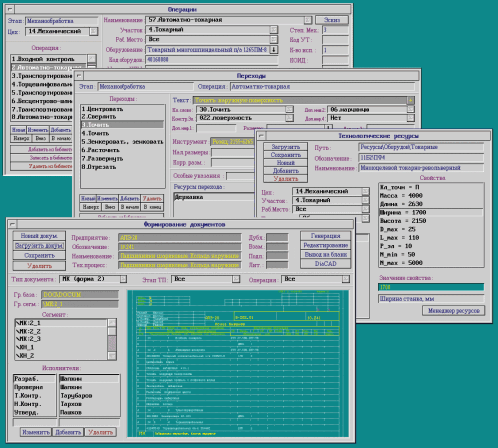
Task: Click Значение свойства field showing 1700
Action: (x=431, y=287)
